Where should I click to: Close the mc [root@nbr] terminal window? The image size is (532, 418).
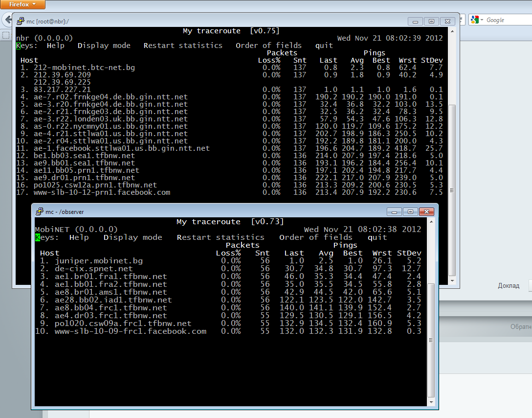[447, 21]
